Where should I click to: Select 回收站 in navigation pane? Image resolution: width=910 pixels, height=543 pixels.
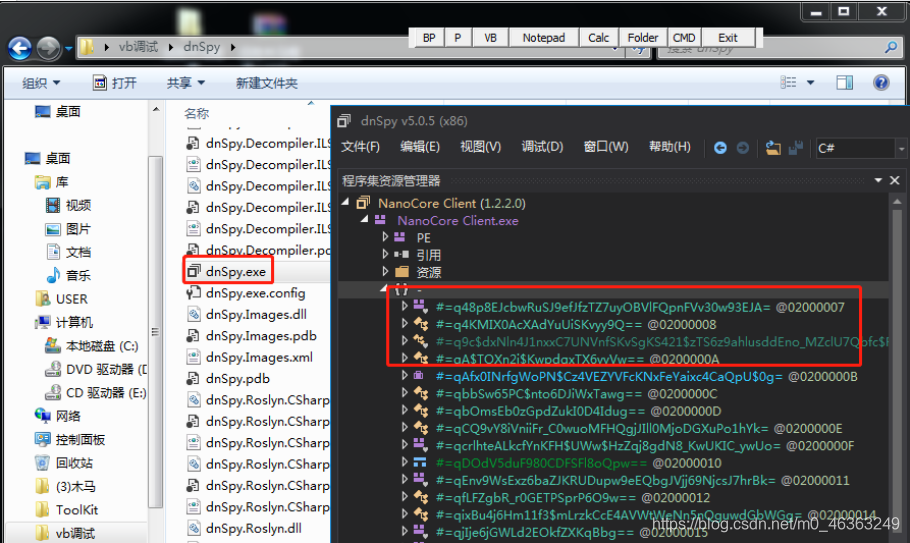64,463
